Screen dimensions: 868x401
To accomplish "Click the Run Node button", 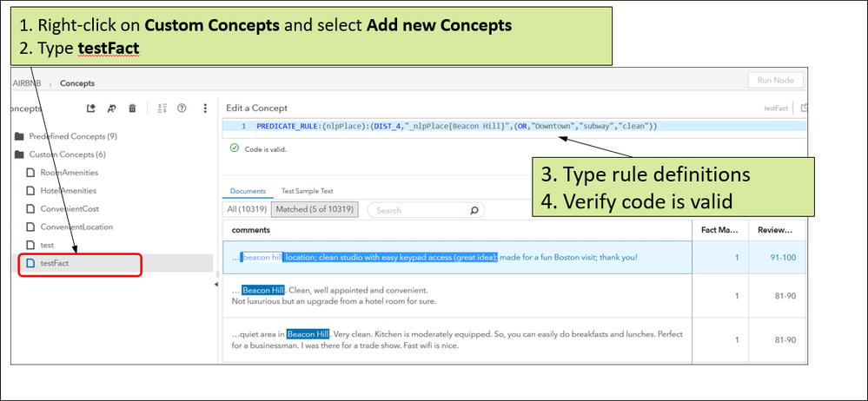I will point(775,80).
